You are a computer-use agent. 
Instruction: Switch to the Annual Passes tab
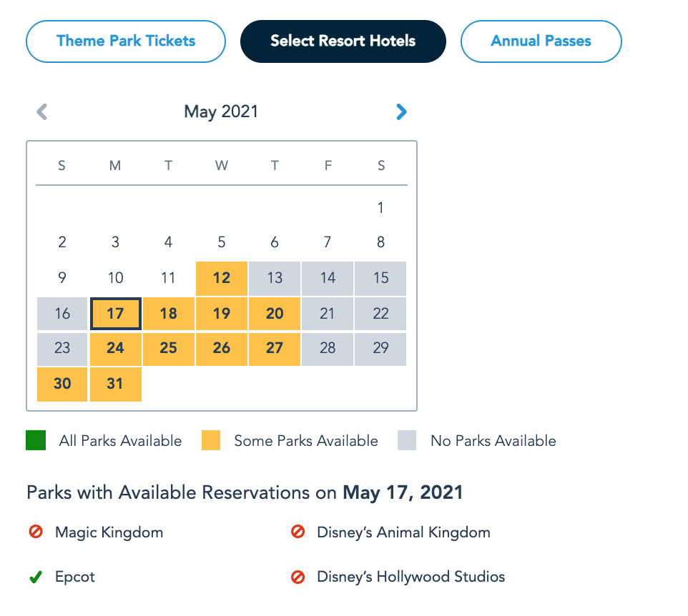tap(541, 41)
